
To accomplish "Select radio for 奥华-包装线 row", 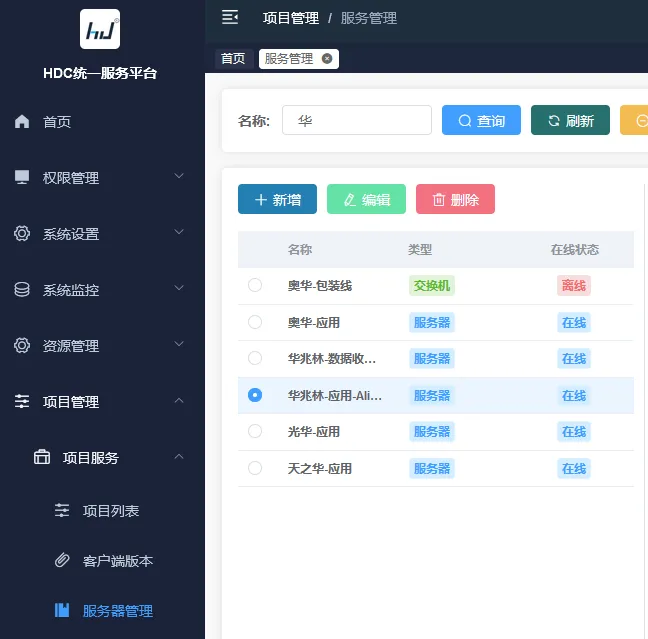I will pyautogui.click(x=255, y=285).
